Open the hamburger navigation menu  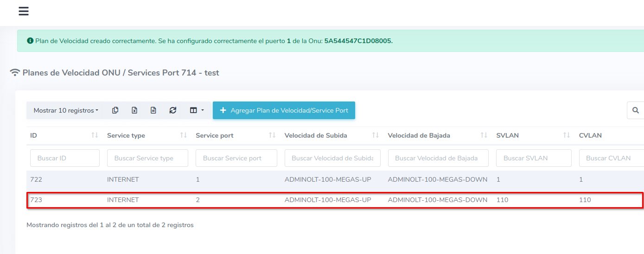click(24, 12)
